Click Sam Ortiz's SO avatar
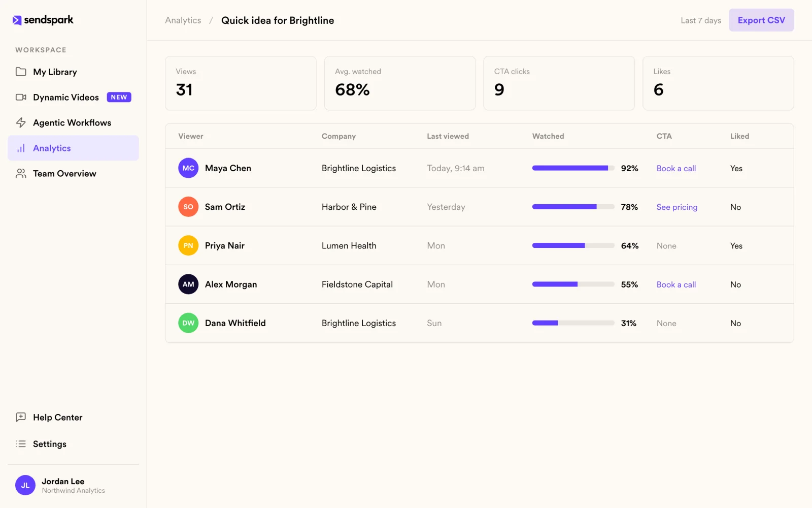This screenshot has height=508, width=812. 188,207
